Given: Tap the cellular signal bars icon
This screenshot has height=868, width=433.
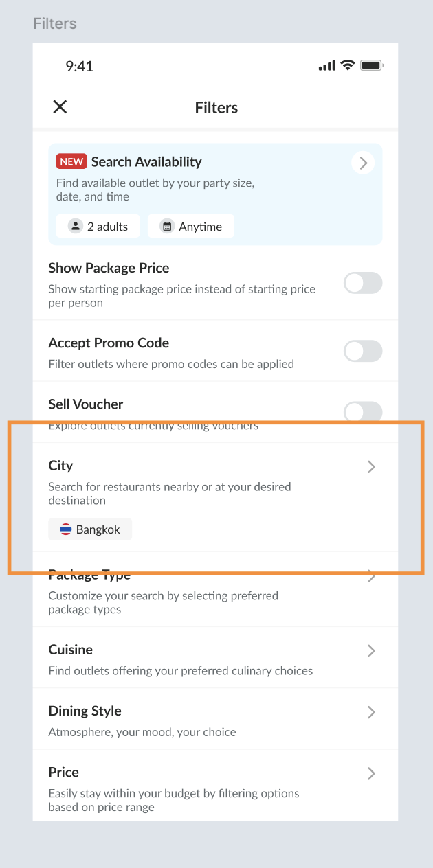Looking at the screenshot, I should coord(327,66).
